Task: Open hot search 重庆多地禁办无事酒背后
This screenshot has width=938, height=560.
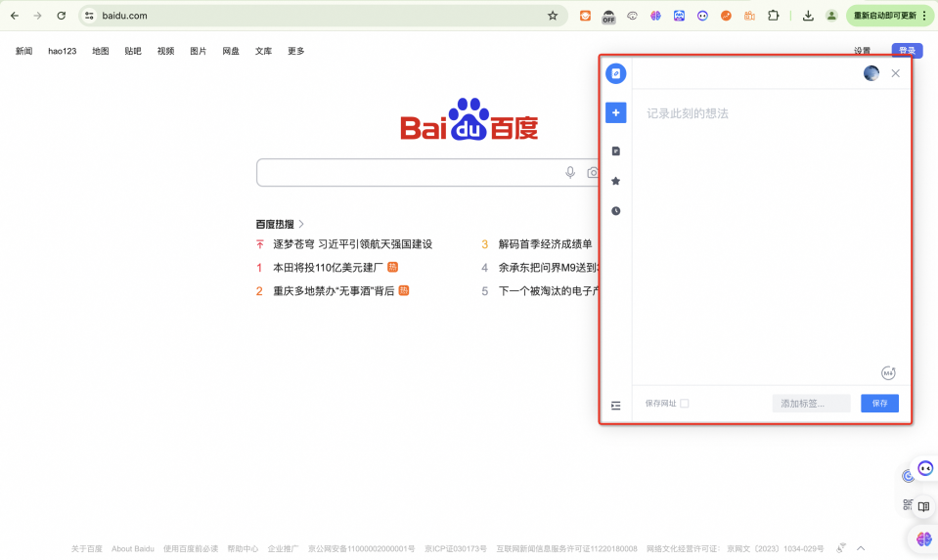Action: point(334,291)
